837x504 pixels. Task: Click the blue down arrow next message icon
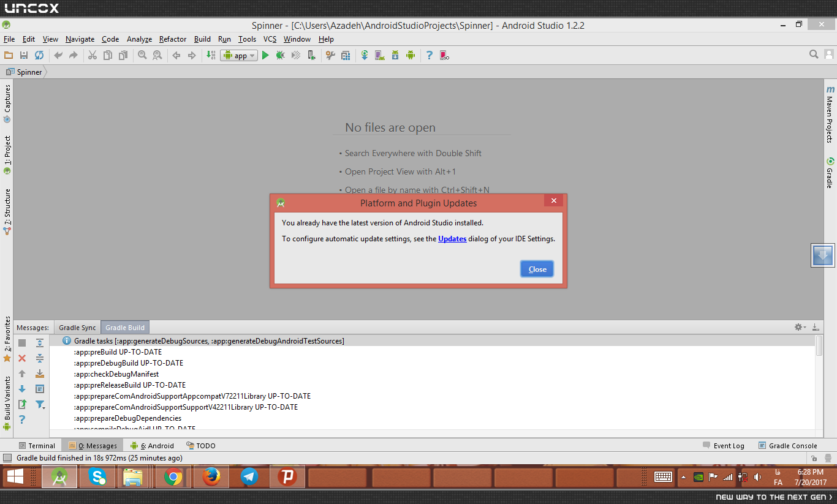[22, 389]
